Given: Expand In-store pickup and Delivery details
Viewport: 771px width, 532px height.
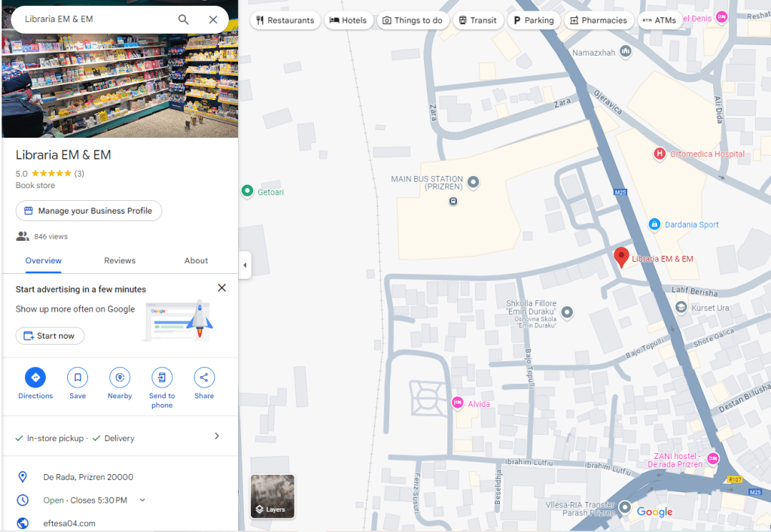Looking at the screenshot, I should pos(217,436).
